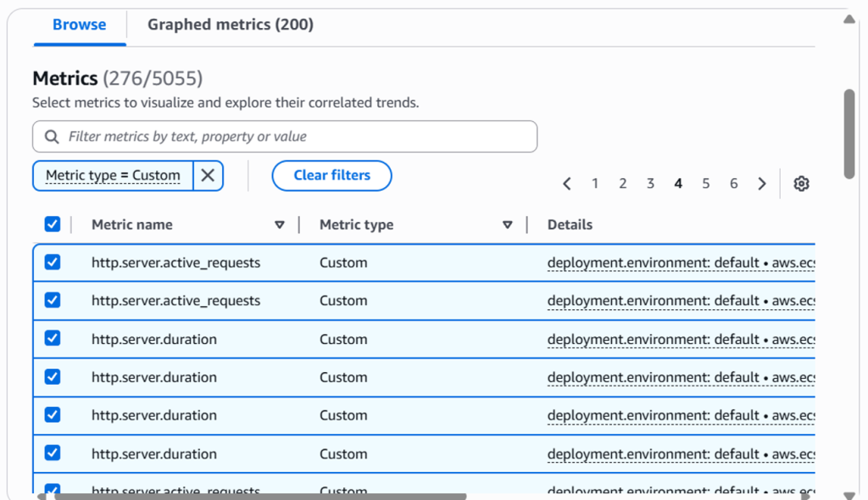Click the search magnifier icon
Image resolution: width=868 pixels, height=500 pixels.
(x=51, y=136)
